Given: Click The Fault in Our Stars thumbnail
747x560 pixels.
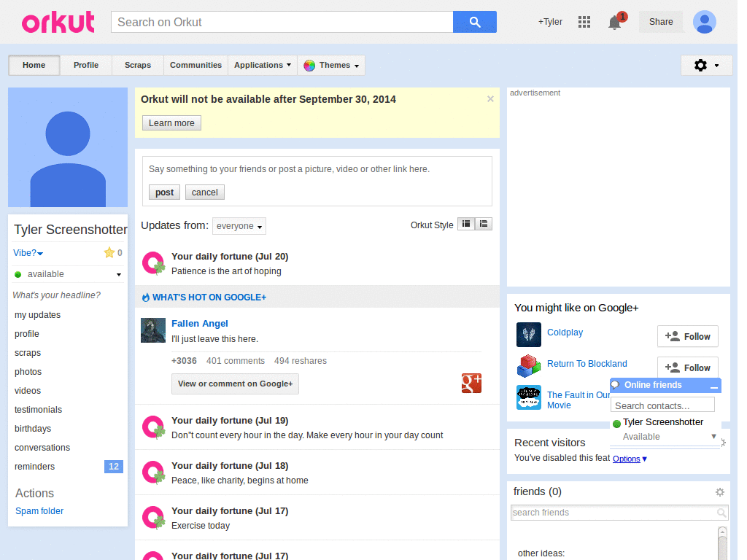Looking at the screenshot, I should point(529,397).
